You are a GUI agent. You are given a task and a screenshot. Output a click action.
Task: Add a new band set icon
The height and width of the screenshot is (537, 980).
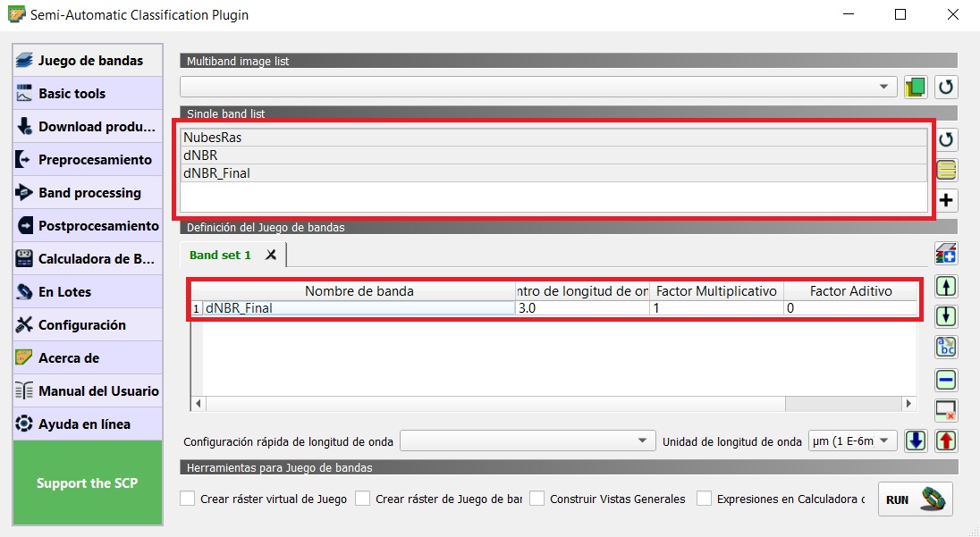click(946, 254)
